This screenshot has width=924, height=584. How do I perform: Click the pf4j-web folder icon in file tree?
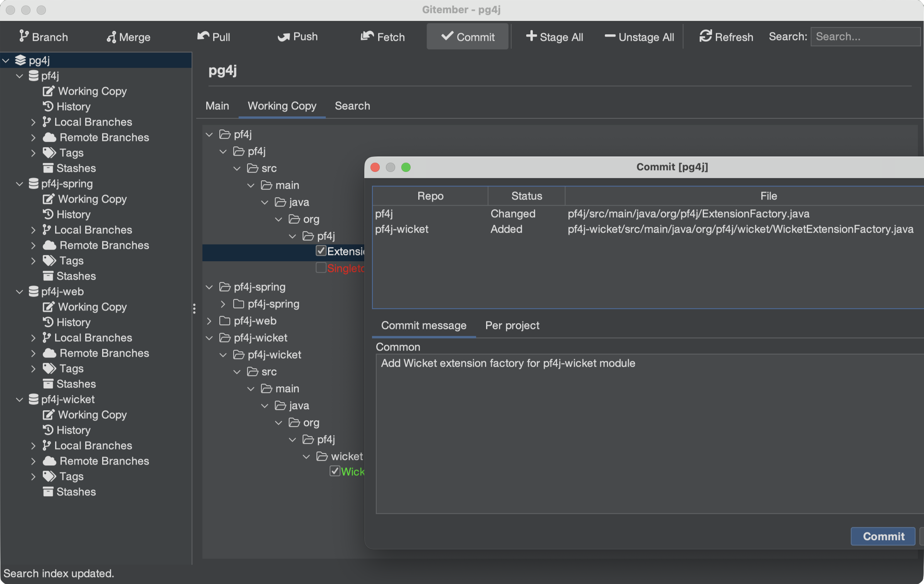[x=225, y=321]
